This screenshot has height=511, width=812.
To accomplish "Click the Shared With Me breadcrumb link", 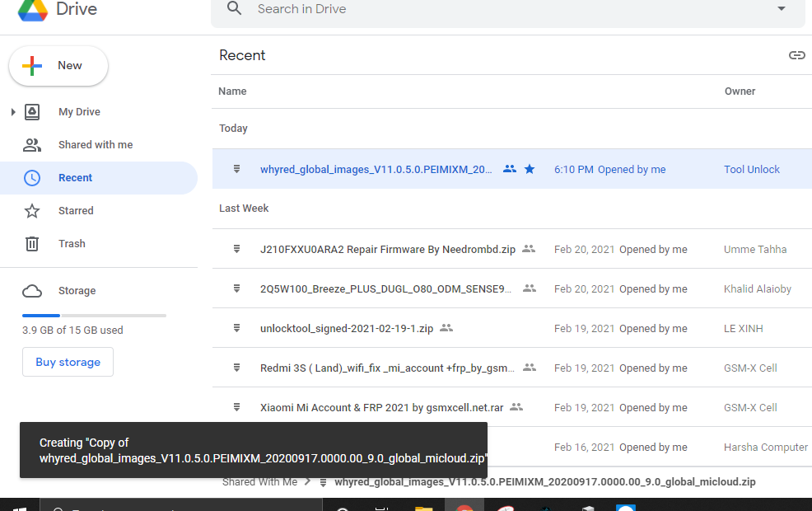I will click(x=259, y=482).
